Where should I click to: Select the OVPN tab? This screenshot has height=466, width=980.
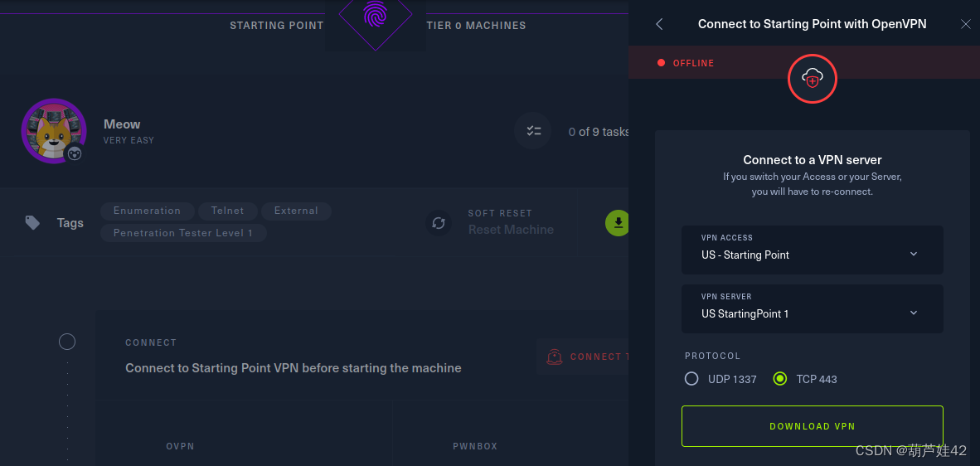[181, 446]
